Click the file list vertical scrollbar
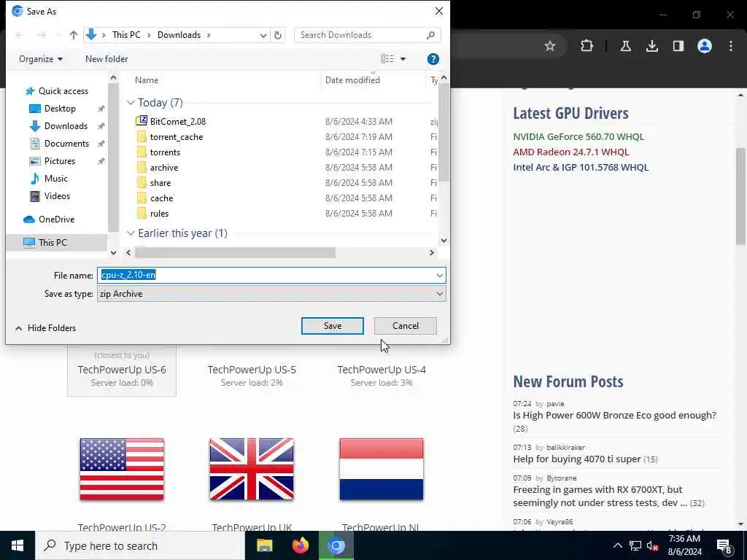 click(x=444, y=133)
